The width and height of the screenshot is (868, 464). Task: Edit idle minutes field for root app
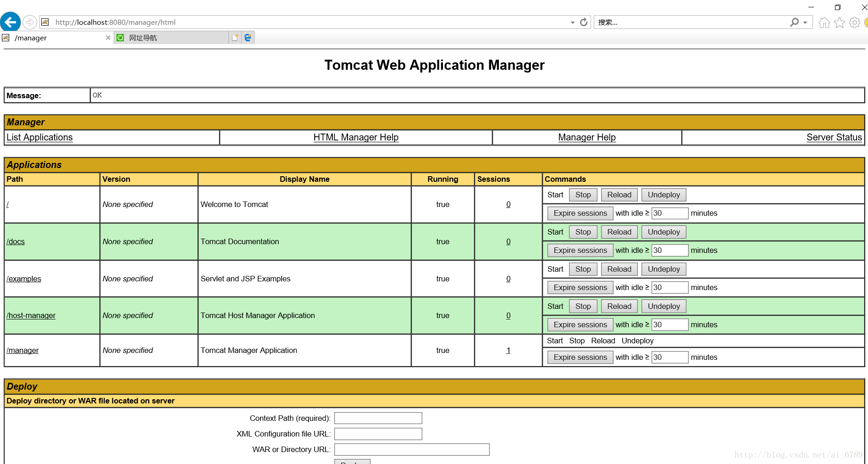(x=669, y=213)
